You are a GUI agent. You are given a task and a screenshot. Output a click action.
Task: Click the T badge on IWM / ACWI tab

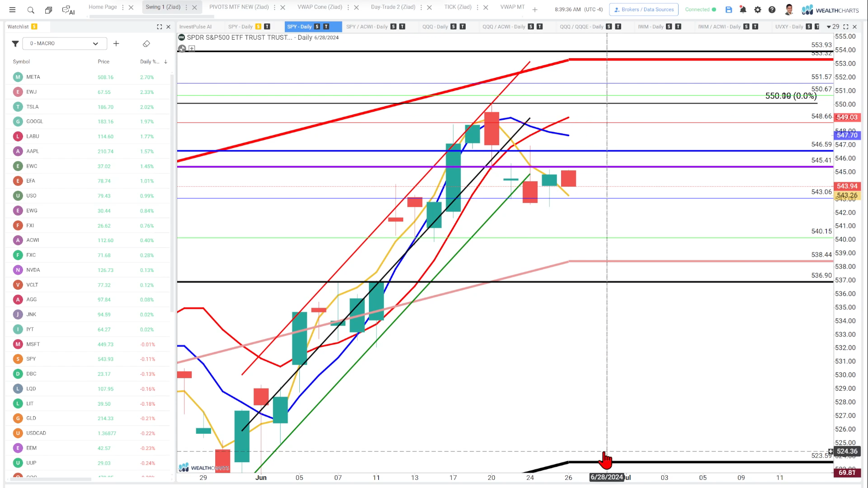755,27
